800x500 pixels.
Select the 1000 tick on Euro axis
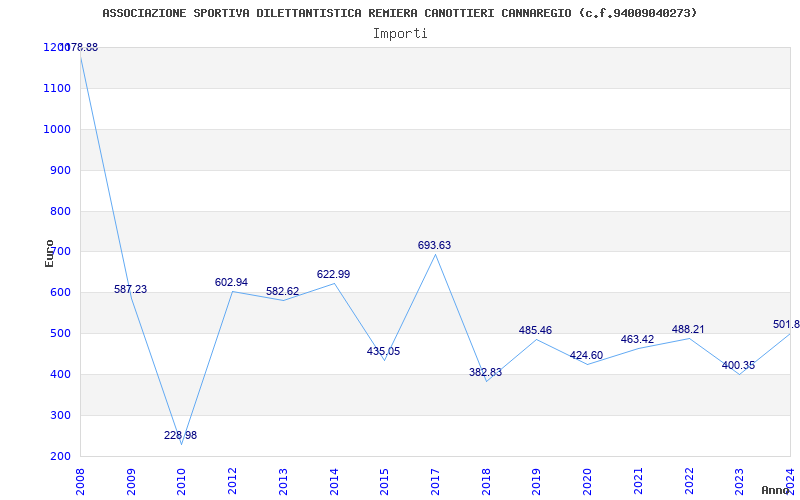(59, 129)
